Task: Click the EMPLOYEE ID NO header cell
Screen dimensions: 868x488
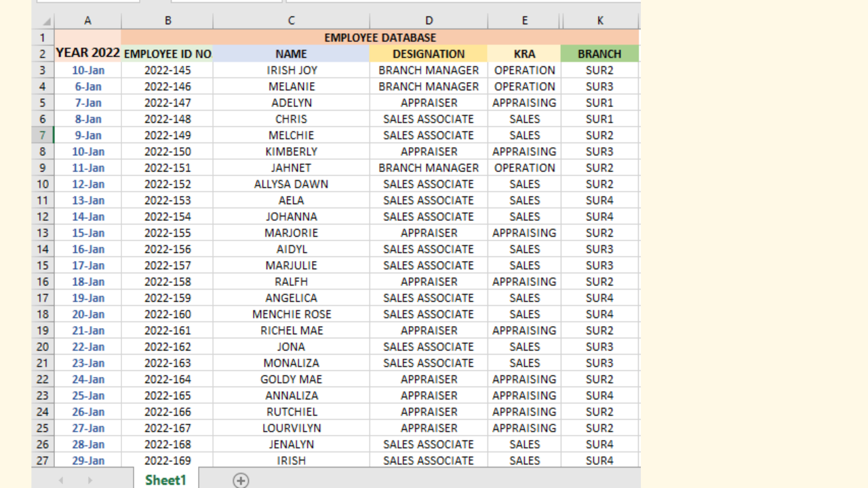Action: 167,54
